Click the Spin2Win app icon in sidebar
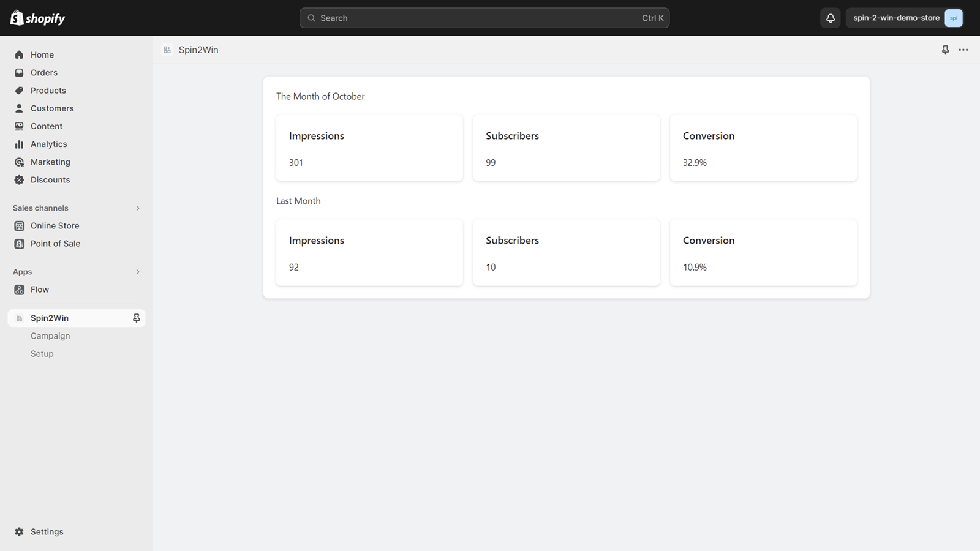This screenshot has height=551, width=980. [19, 318]
